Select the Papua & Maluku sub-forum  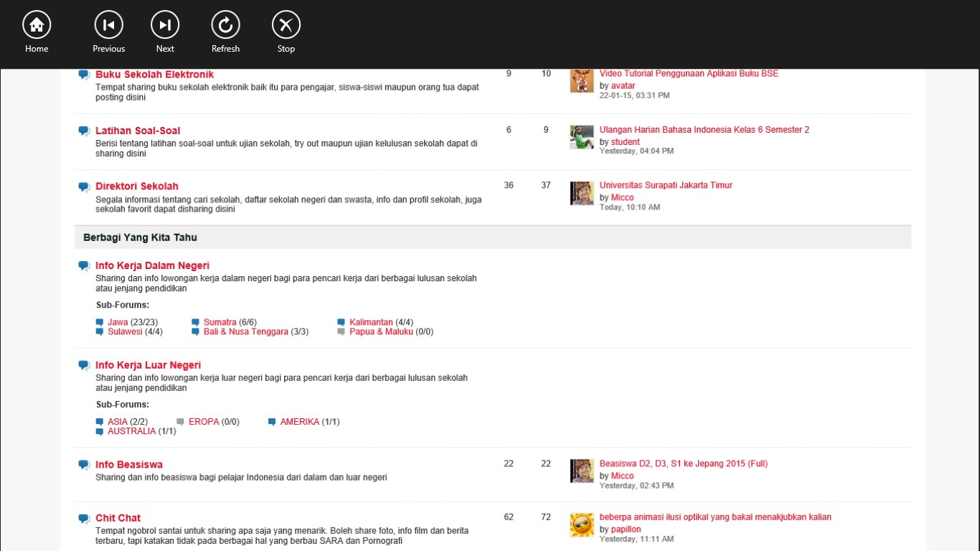point(381,331)
